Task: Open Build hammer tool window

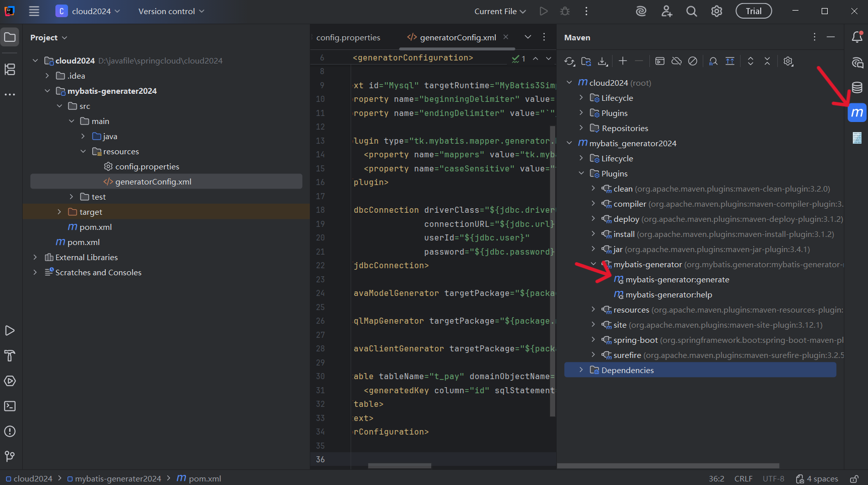Action: click(10, 356)
